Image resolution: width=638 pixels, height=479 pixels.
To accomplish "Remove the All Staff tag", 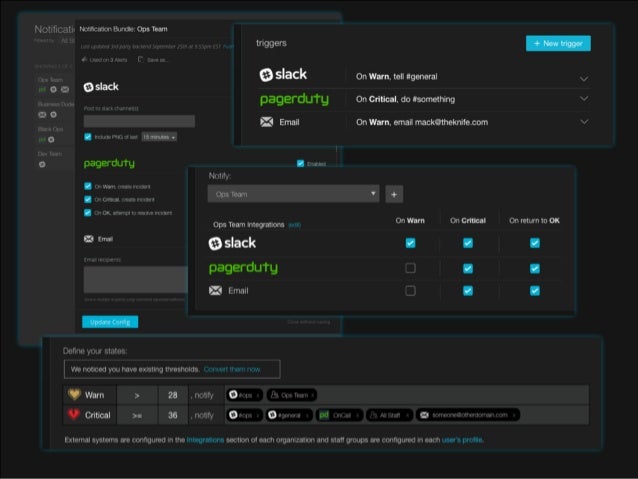I will 406,416.
